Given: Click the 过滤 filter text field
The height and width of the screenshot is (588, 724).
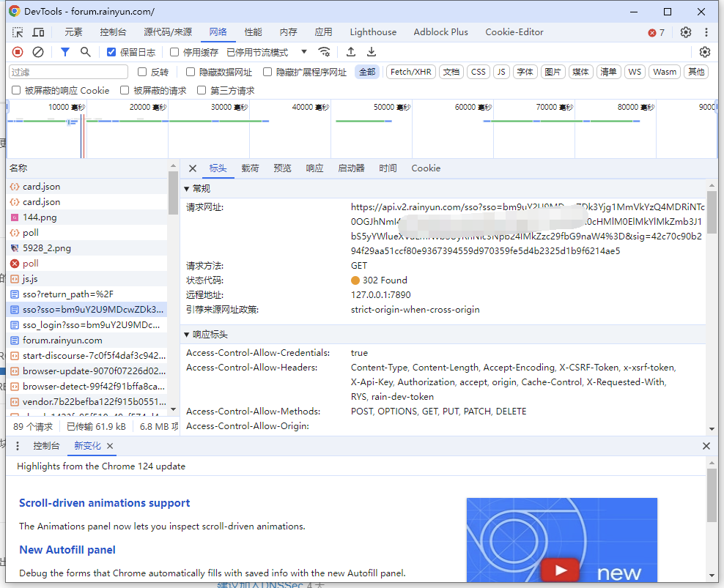Looking at the screenshot, I should (x=68, y=72).
